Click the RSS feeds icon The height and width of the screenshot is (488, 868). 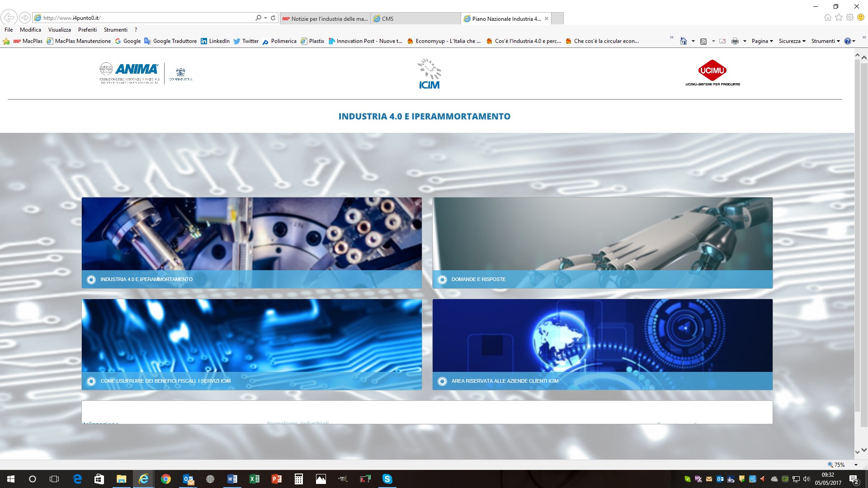click(703, 41)
